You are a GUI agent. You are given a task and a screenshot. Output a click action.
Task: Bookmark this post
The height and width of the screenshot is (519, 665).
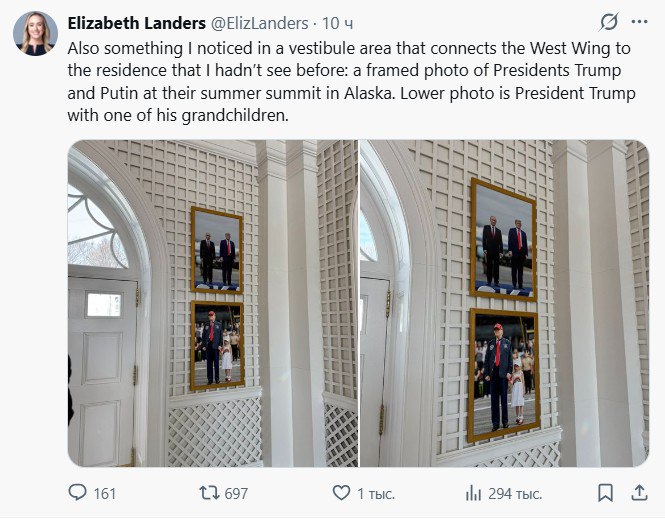pyautogui.click(x=605, y=493)
